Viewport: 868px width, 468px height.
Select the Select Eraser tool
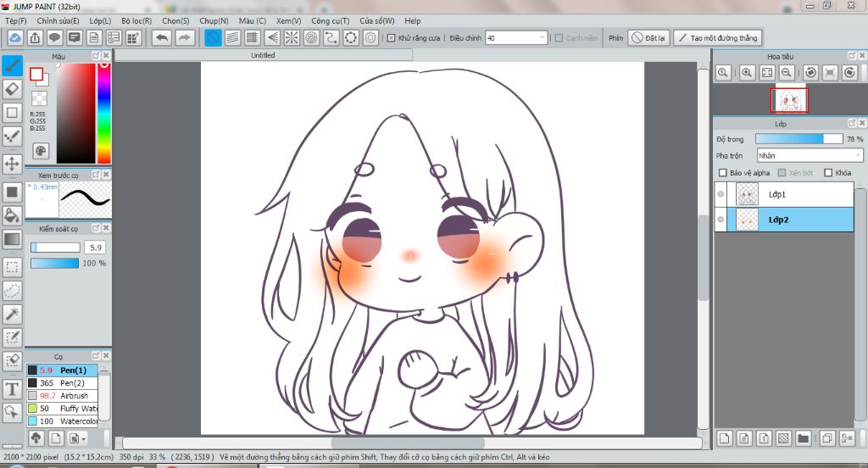point(12,361)
